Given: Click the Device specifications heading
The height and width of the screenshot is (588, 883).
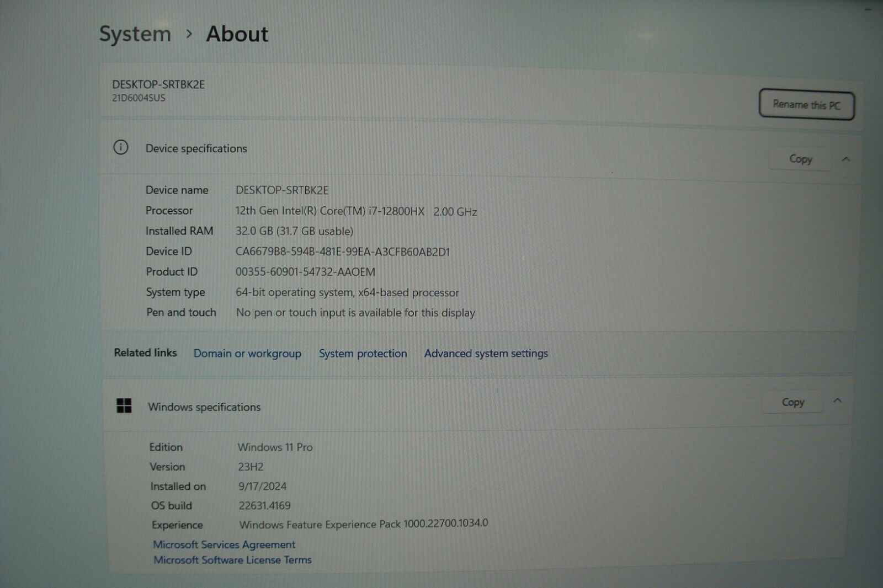Looking at the screenshot, I should coord(196,148).
